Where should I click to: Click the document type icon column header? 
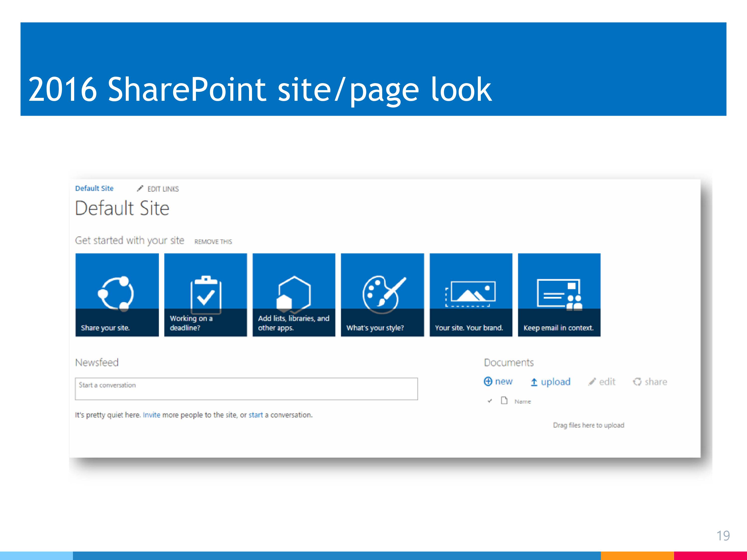[x=504, y=401]
